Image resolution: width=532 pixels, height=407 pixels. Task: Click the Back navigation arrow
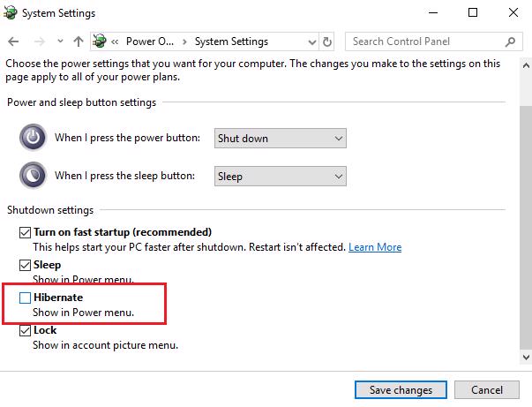pyautogui.click(x=15, y=41)
